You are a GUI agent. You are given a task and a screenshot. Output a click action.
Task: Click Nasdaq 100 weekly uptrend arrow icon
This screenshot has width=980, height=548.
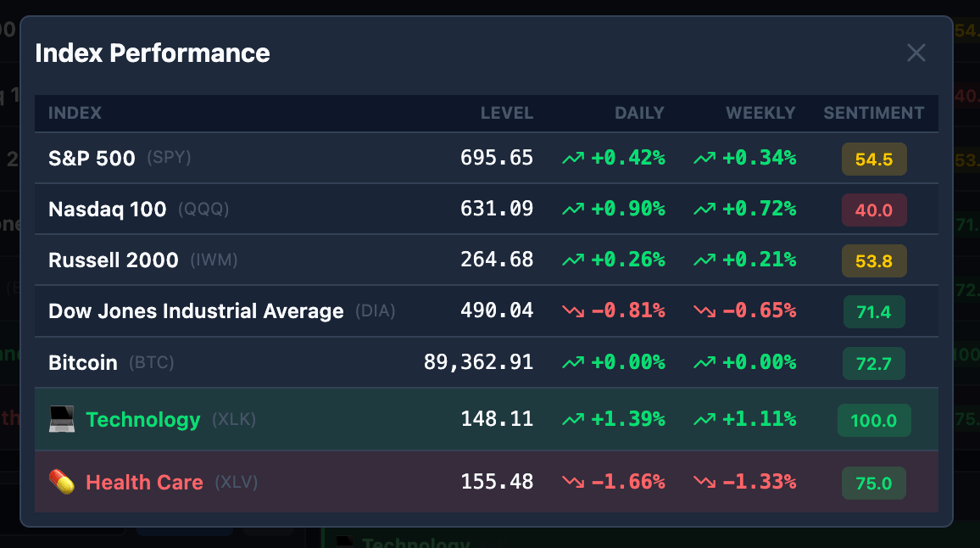pyautogui.click(x=704, y=209)
